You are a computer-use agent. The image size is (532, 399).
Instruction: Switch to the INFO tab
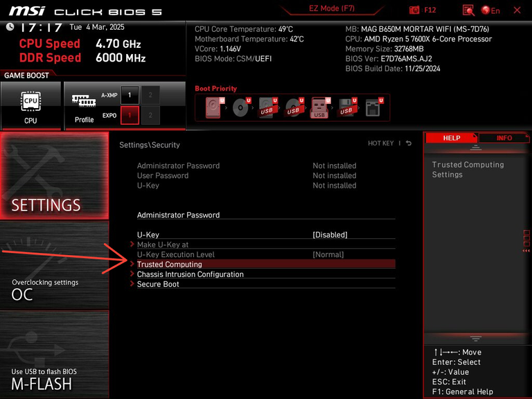coord(504,138)
